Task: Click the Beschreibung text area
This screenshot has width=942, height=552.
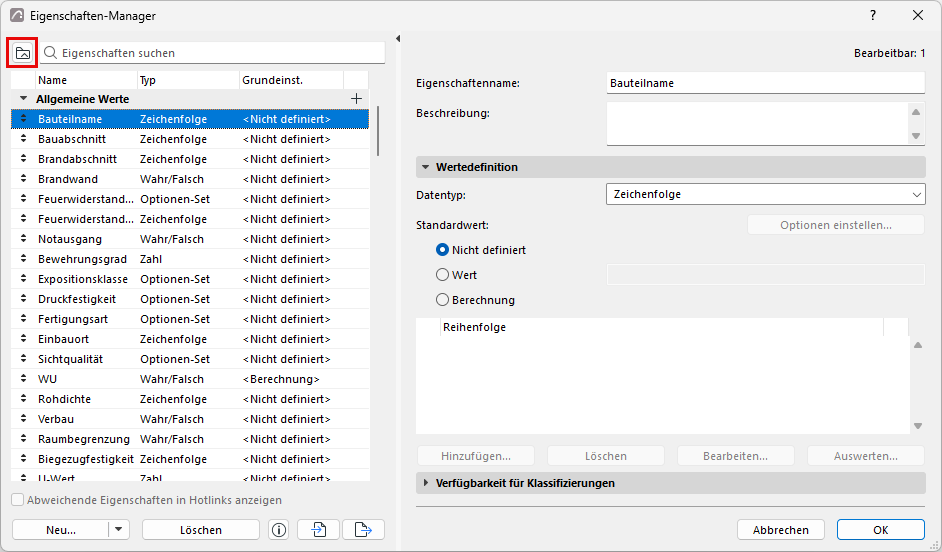Action: tap(757, 123)
